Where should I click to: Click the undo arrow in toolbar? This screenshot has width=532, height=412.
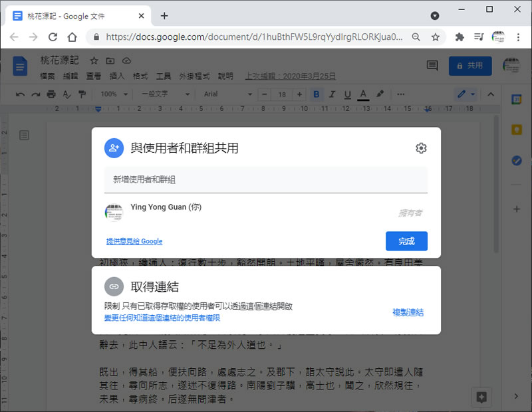click(20, 94)
